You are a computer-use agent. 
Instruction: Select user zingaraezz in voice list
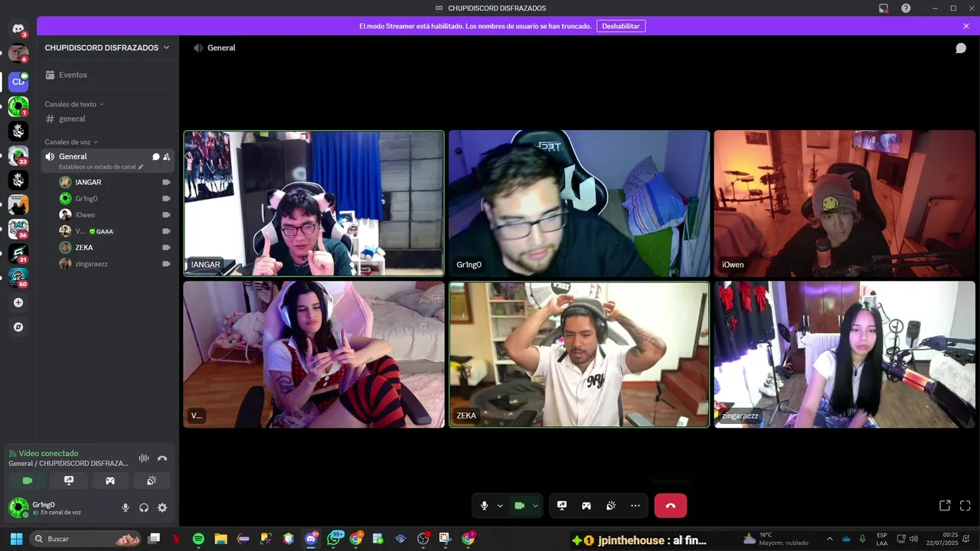tap(115, 263)
